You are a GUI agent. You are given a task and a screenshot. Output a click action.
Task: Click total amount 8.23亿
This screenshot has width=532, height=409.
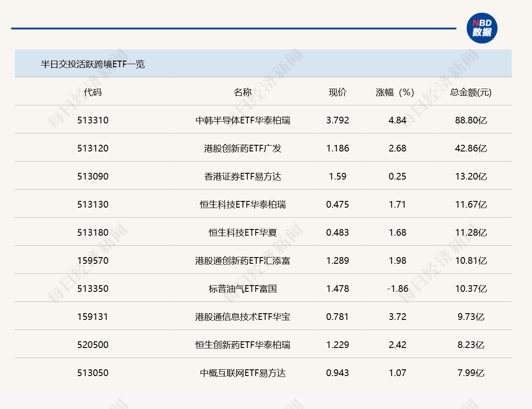click(x=471, y=345)
